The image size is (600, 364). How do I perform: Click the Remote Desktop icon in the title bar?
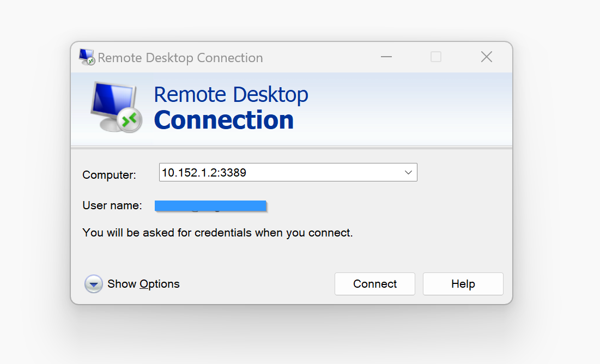coord(87,57)
